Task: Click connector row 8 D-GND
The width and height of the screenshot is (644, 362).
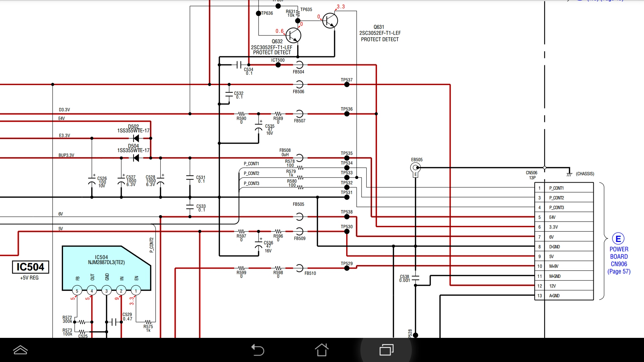Action: (x=564, y=247)
